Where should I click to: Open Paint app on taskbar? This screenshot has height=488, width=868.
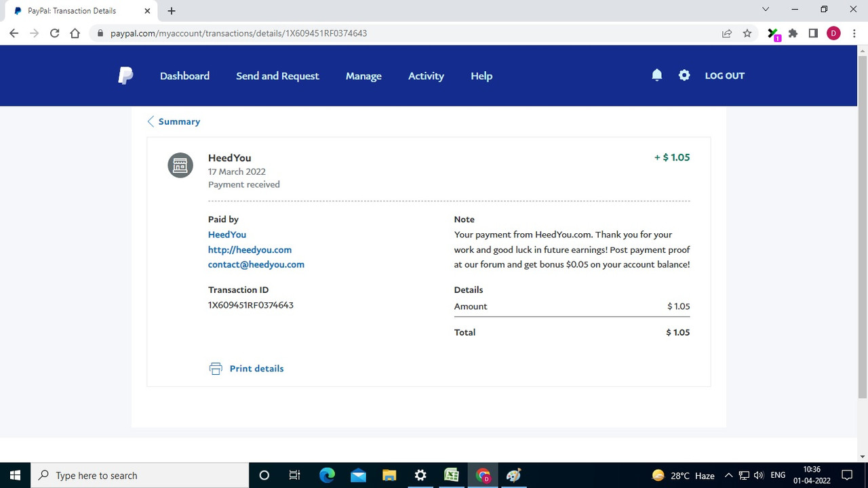tap(514, 475)
